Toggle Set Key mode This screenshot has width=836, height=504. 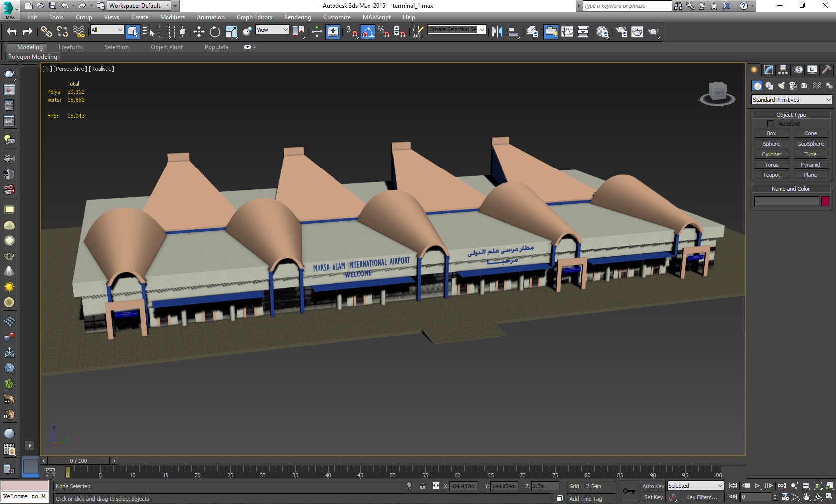(x=653, y=497)
